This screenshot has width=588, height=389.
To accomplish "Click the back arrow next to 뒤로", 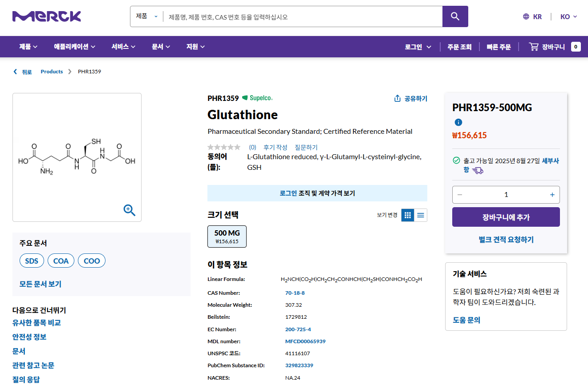I will 15,72.
